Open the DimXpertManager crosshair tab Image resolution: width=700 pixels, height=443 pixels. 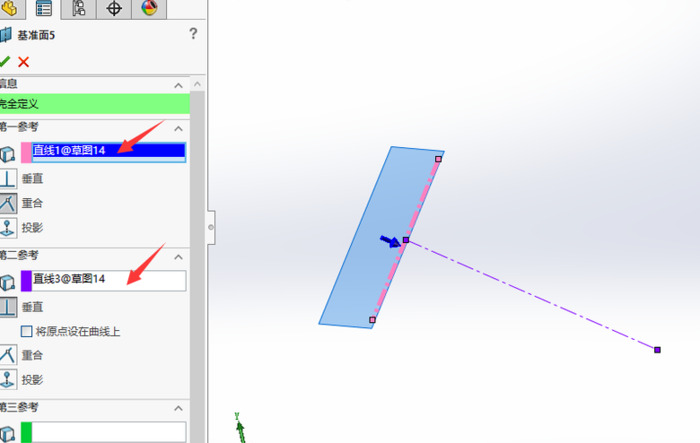click(114, 9)
